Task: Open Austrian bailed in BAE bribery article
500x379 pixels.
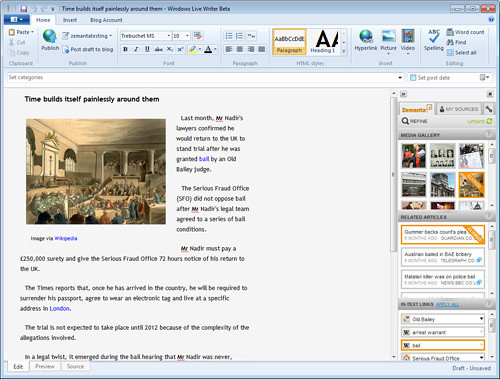Action: click(x=442, y=257)
